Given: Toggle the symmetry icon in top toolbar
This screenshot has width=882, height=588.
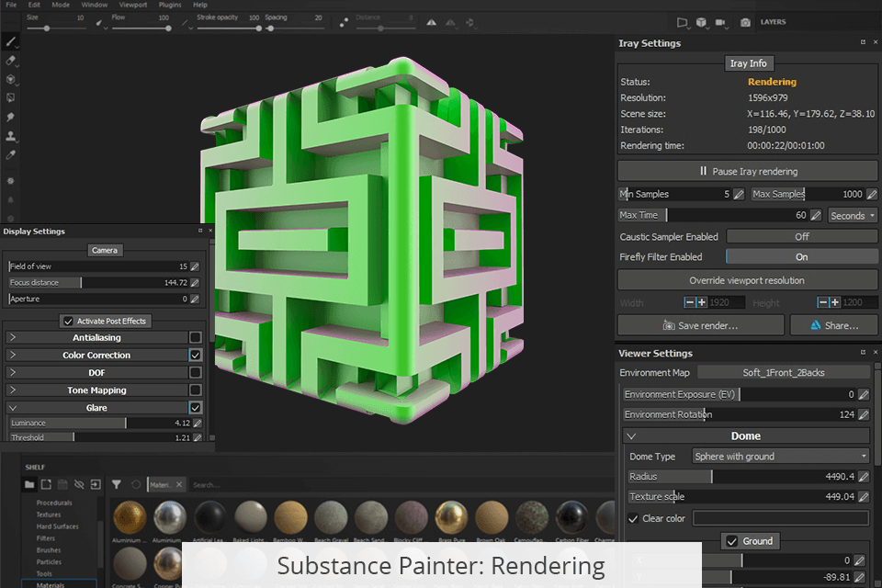Looking at the screenshot, I should pos(432,22).
